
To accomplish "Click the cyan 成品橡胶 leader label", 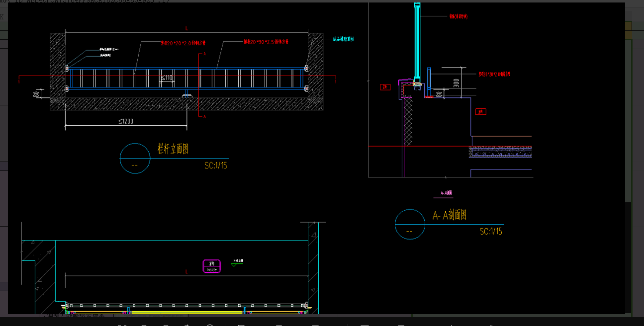I will tap(343, 39).
